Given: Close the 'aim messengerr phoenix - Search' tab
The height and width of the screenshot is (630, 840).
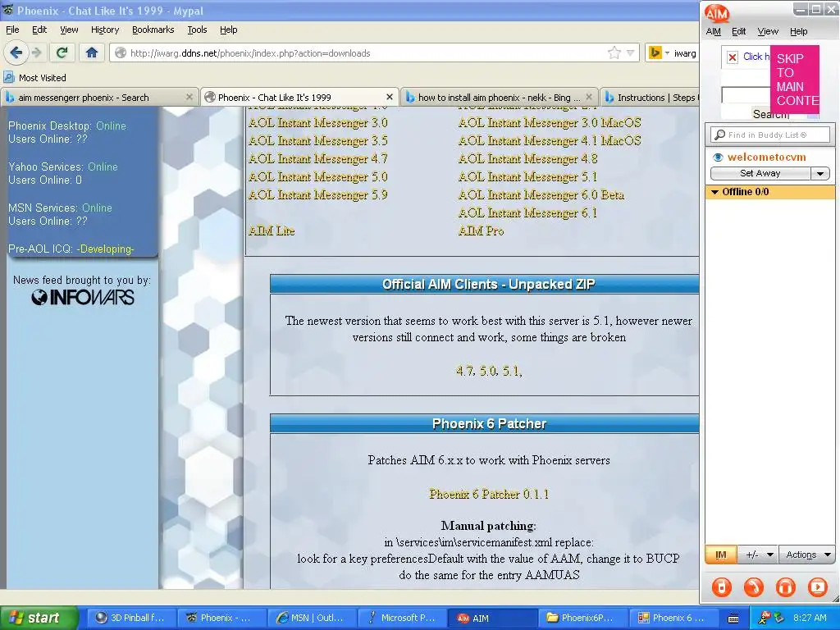Looking at the screenshot, I should (x=189, y=97).
